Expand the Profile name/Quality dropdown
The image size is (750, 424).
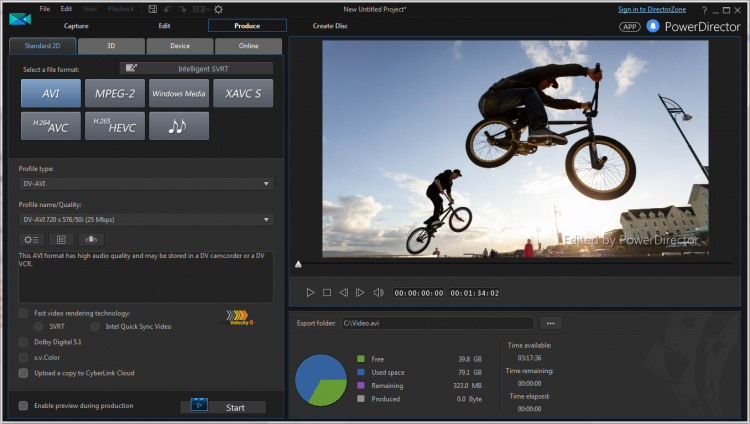146,219
